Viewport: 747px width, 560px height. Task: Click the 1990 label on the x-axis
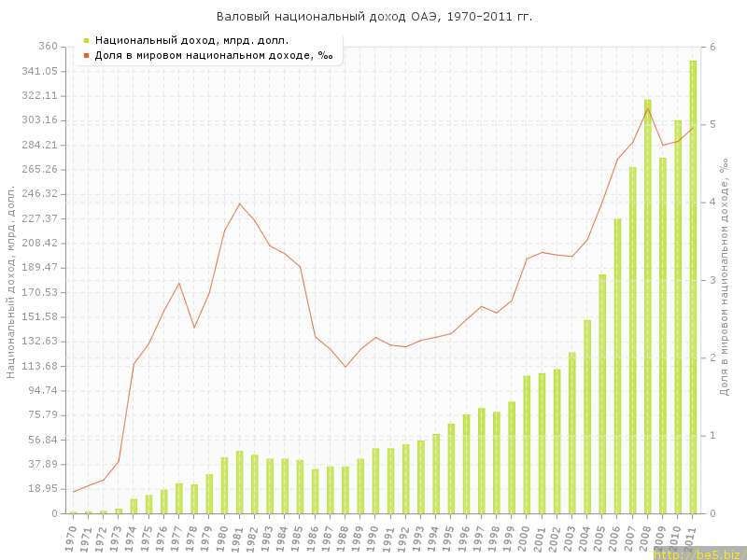[x=373, y=539]
